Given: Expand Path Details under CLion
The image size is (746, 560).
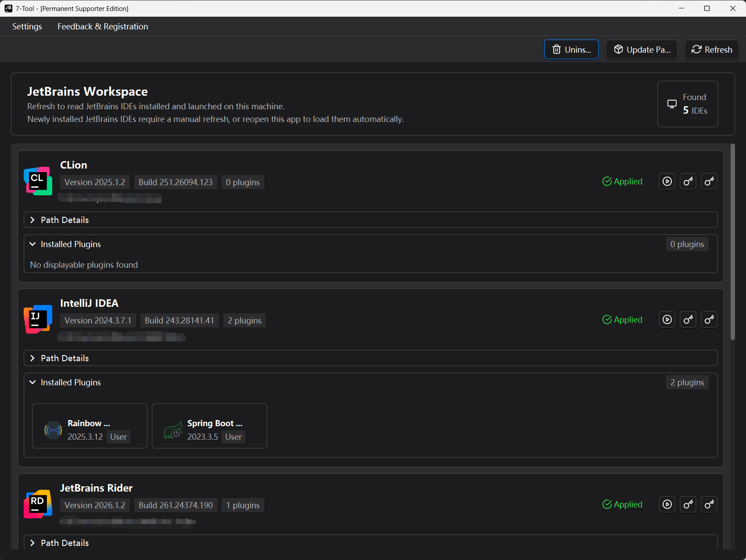Looking at the screenshot, I should click(x=370, y=220).
